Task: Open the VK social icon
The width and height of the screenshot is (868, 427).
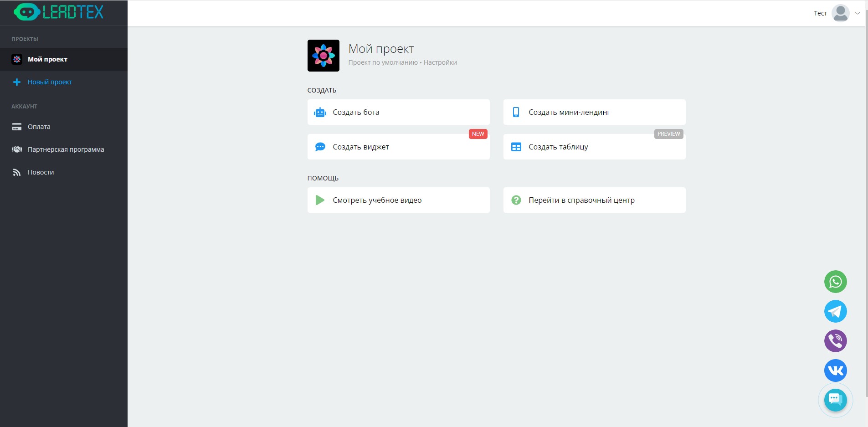Action: pos(835,370)
